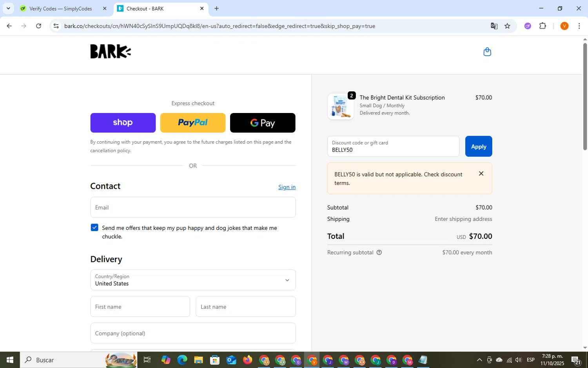The height and width of the screenshot is (368, 588).
Task: Open Task View in the taskbar
Action: click(x=147, y=360)
